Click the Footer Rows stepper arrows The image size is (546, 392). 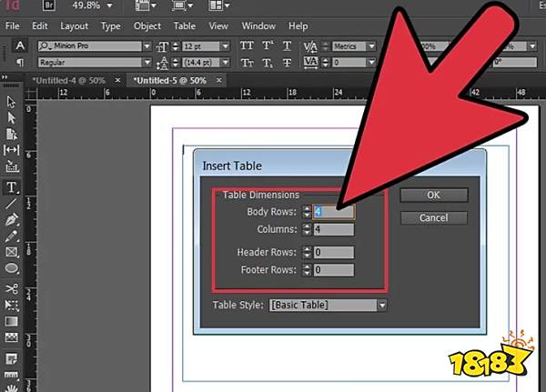tap(307, 269)
